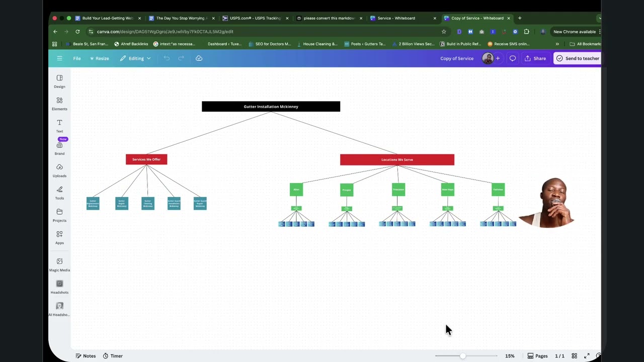The width and height of the screenshot is (644, 362).
Task: Click the Redo arrow in toolbar
Action: pos(181,58)
